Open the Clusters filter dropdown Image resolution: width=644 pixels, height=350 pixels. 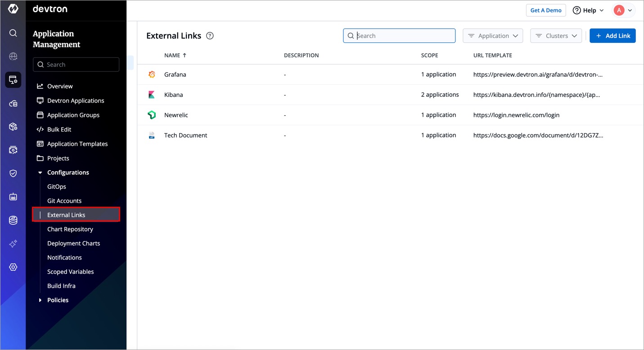(x=556, y=36)
